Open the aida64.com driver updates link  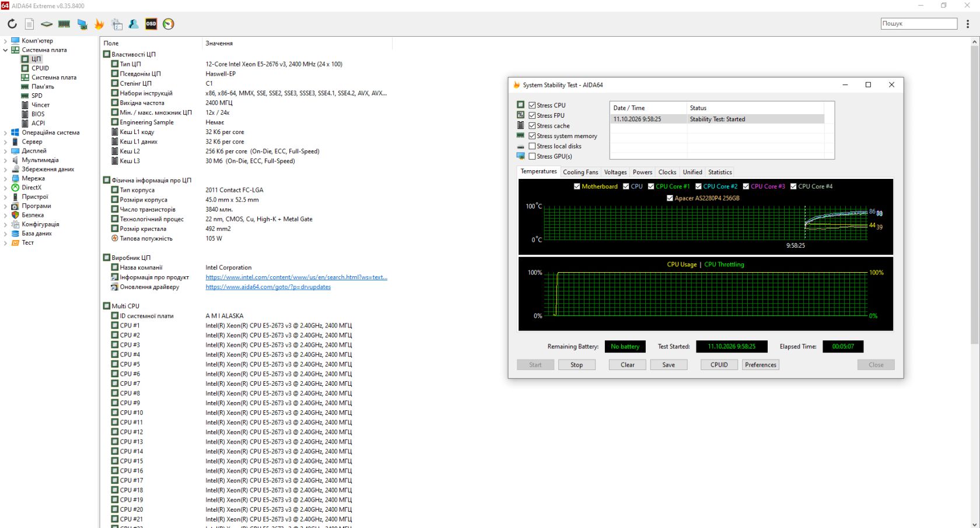(268, 287)
